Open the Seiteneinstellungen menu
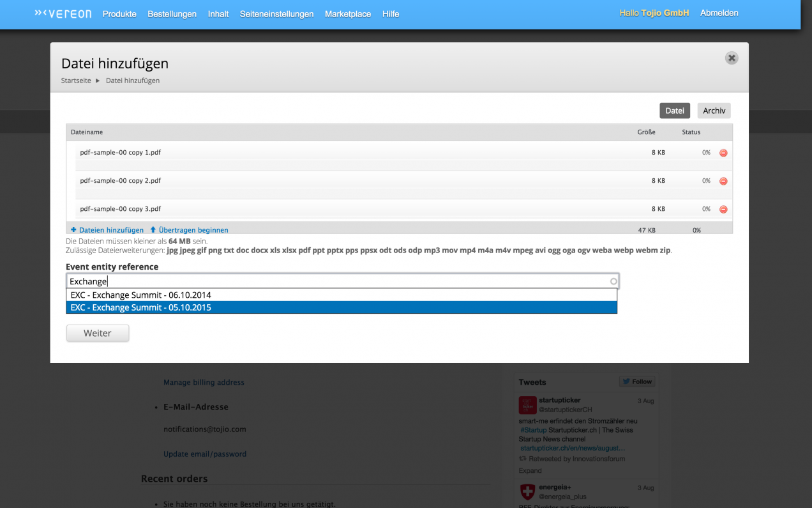The image size is (812, 508). (276, 14)
